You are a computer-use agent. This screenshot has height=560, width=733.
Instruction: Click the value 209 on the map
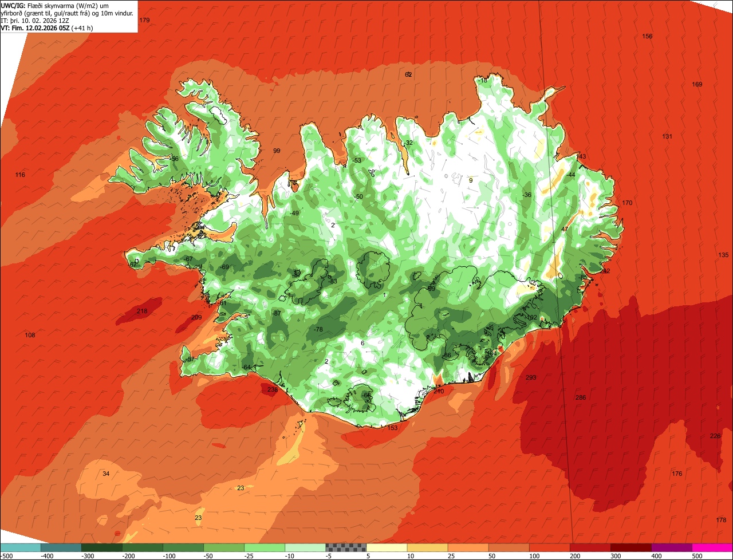pyautogui.click(x=196, y=317)
